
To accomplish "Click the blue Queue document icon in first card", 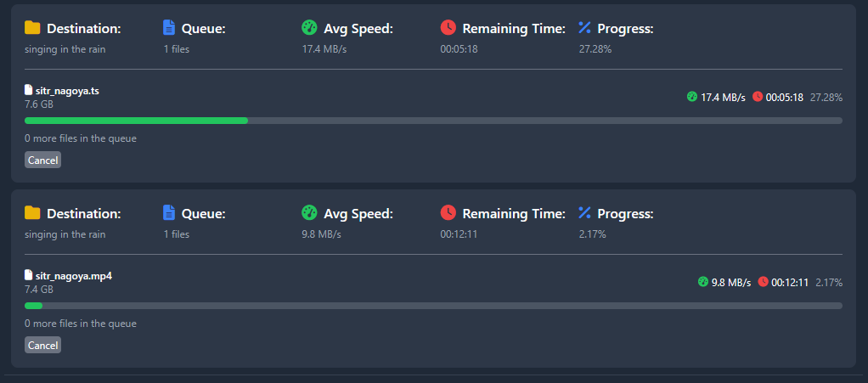I will pyautogui.click(x=169, y=28).
